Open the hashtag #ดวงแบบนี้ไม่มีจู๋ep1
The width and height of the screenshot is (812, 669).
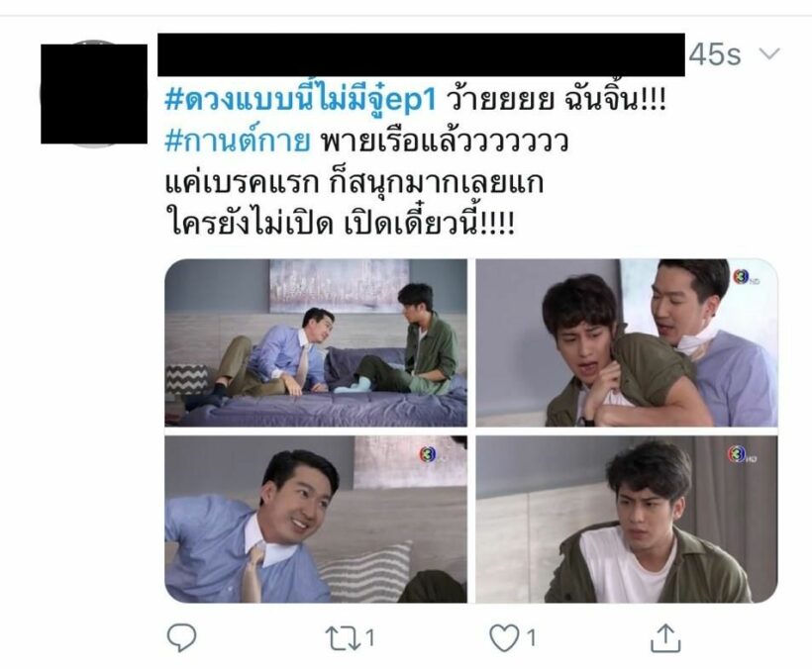(301, 99)
